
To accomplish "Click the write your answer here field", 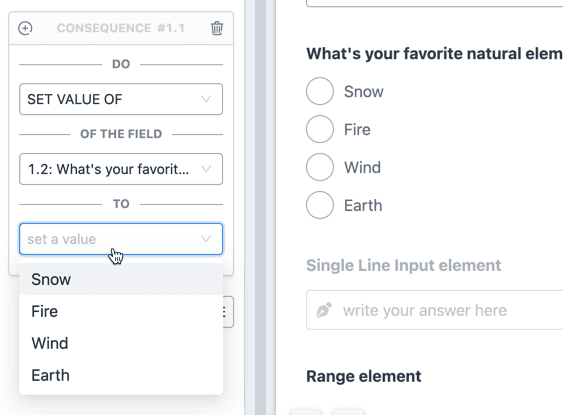I will [x=434, y=310].
